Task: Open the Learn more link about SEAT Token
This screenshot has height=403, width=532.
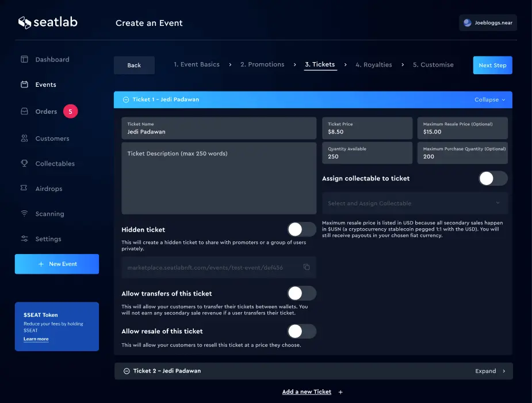Action: pos(36,339)
